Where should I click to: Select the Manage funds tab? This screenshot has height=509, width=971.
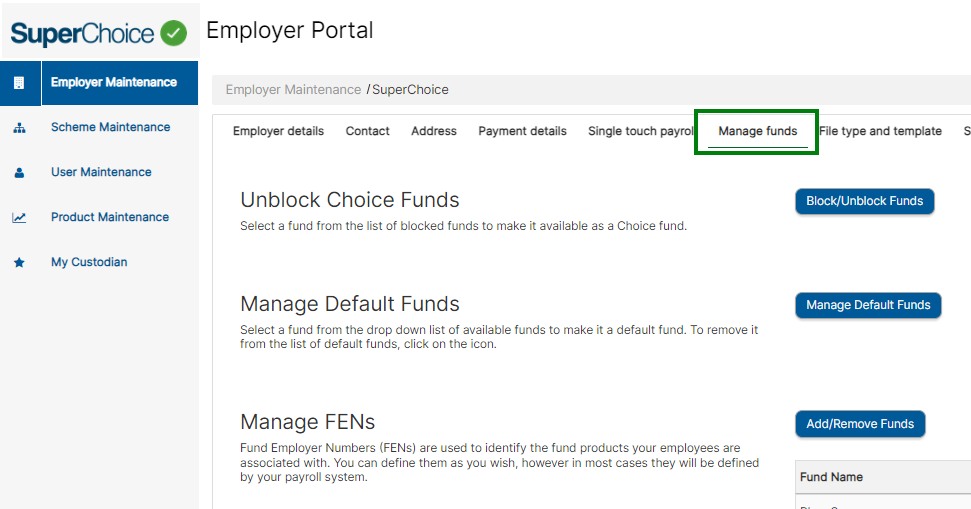coord(757,131)
